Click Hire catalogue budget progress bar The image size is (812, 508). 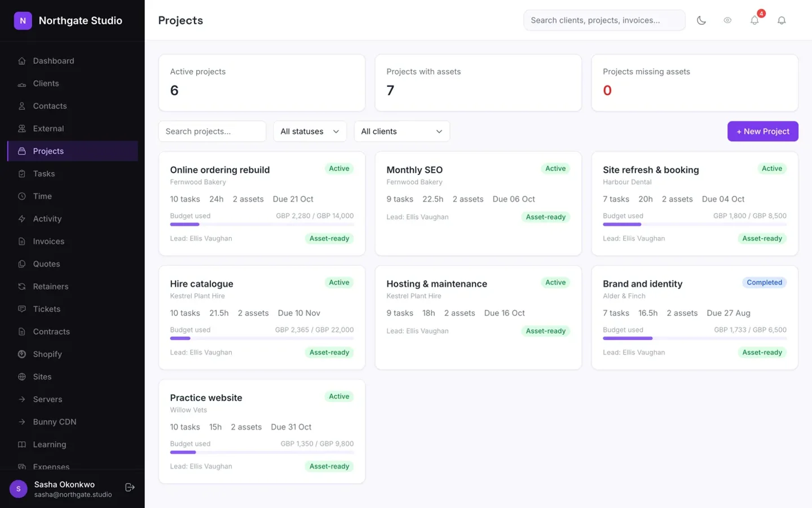tap(262, 338)
